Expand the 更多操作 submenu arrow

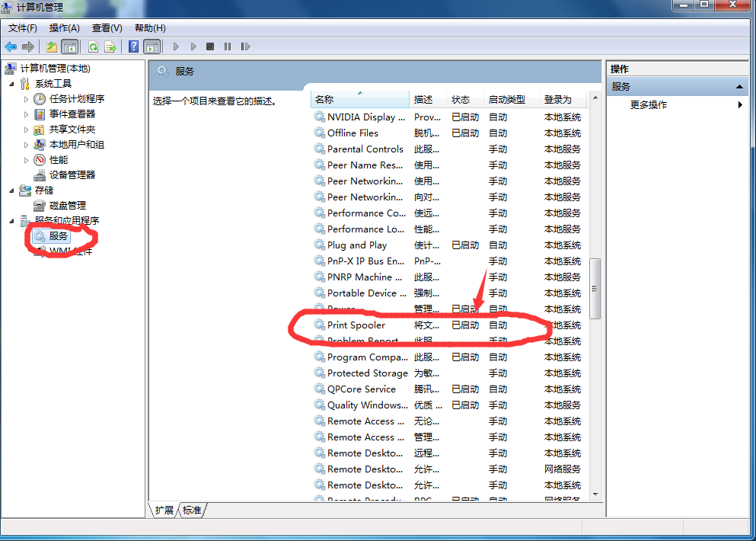740,104
